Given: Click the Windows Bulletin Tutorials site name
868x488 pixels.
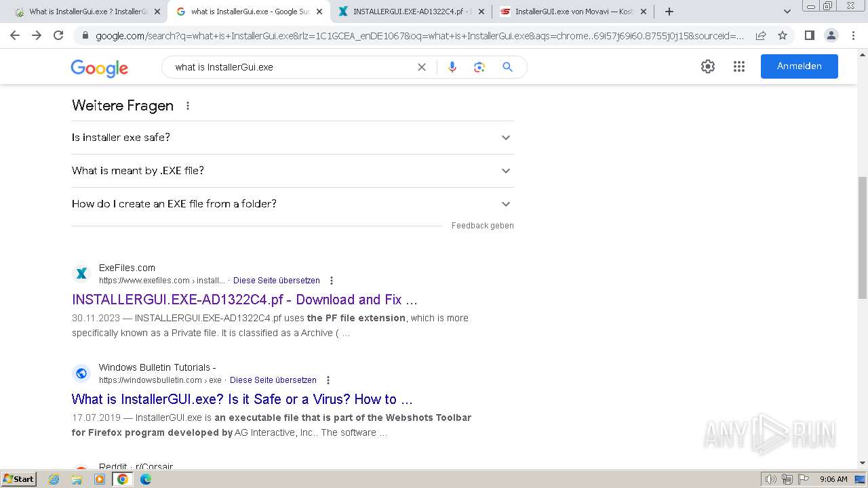Looking at the screenshot, I should (157, 367).
